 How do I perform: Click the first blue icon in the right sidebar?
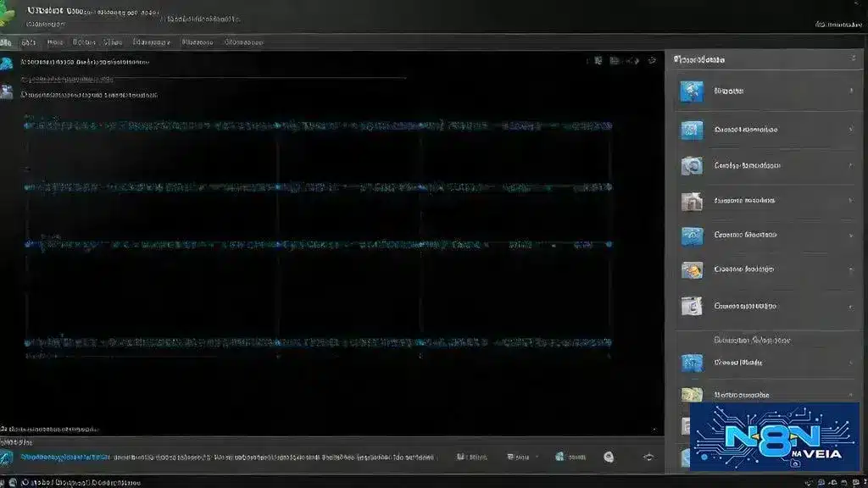[x=692, y=91]
